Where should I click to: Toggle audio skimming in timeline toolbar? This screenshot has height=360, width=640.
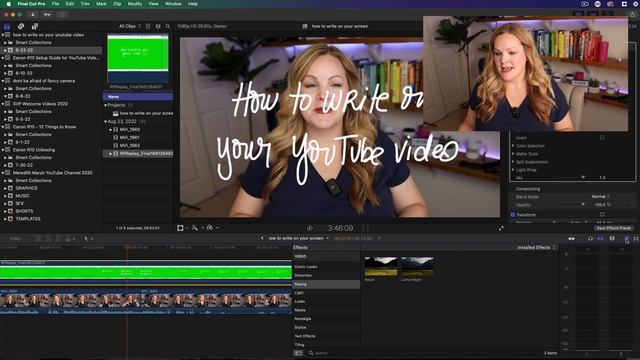(580, 238)
